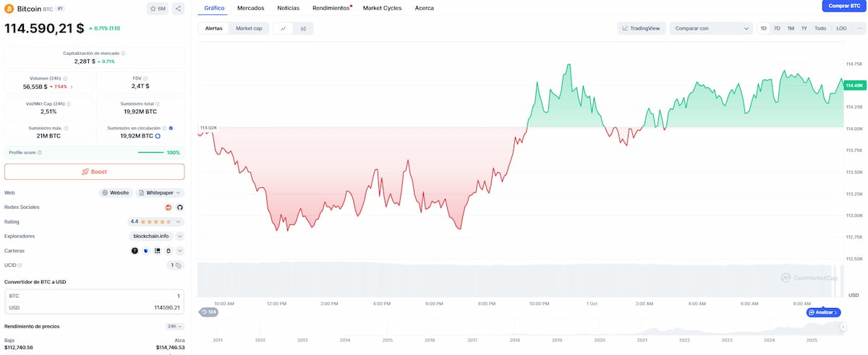The width and height of the screenshot is (868, 355).
Task: Select the Alertas chart toggle
Action: 214,29
